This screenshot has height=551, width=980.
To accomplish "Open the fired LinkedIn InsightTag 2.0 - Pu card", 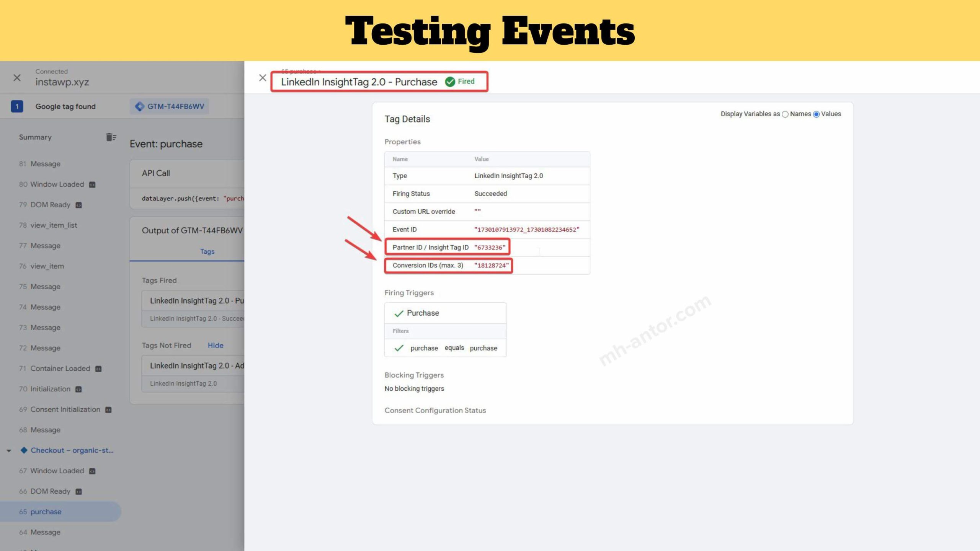I will tap(193, 309).
